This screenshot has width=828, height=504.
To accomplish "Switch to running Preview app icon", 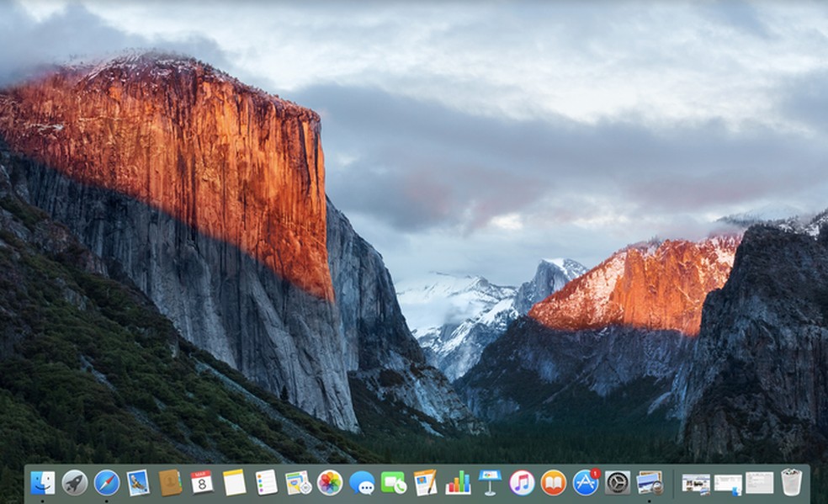I will (650, 482).
